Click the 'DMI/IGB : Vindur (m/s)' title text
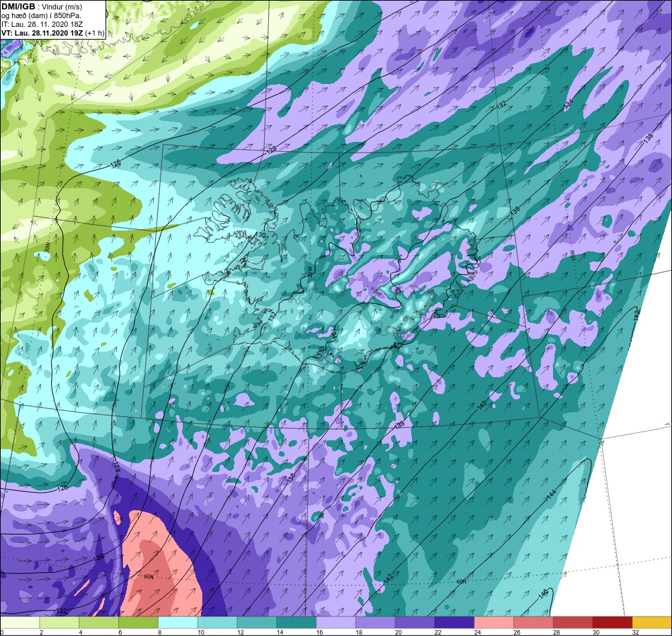Image resolution: width=672 pixels, height=636 pixels. click(x=42, y=7)
